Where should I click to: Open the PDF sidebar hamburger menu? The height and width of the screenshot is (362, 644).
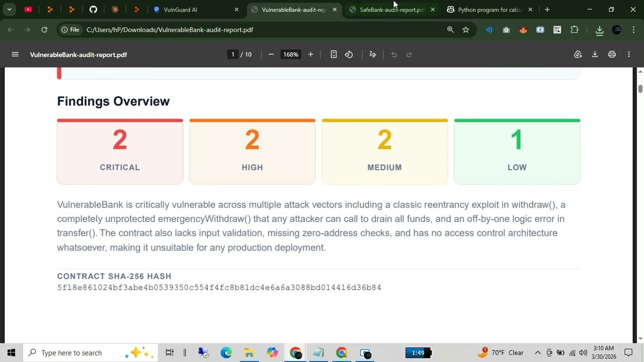(15, 54)
